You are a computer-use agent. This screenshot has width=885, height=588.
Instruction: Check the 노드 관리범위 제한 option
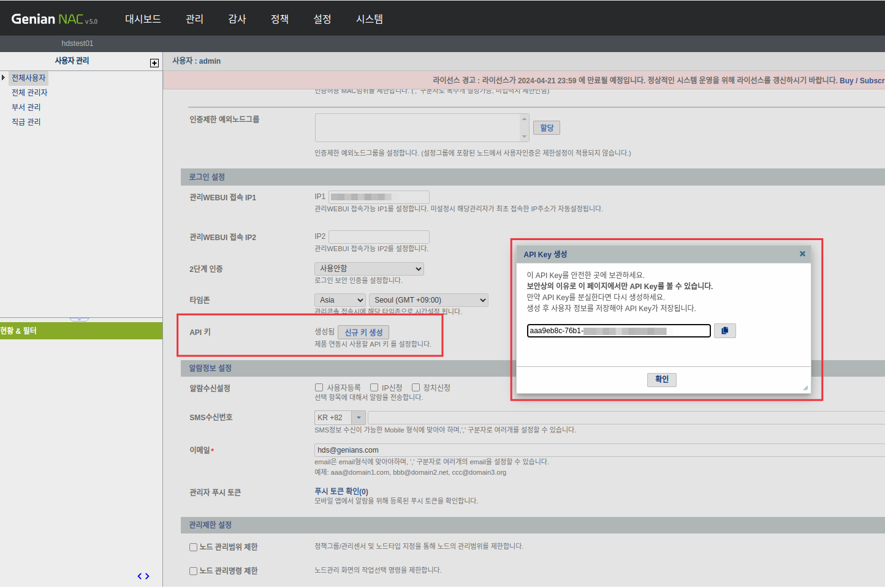click(193, 546)
